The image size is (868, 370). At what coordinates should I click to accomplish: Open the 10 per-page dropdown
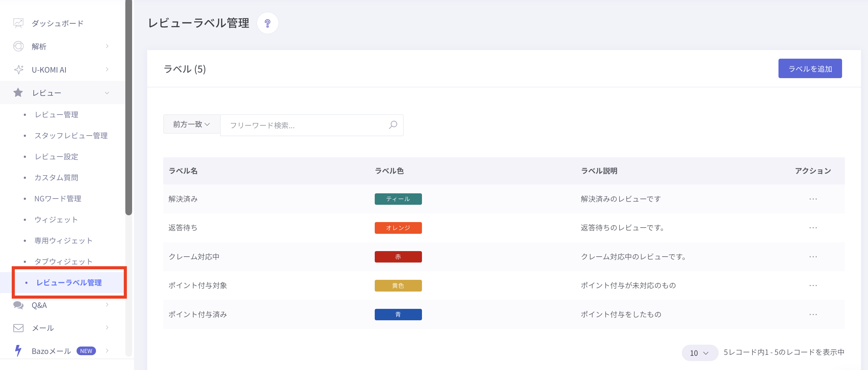pos(699,353)
